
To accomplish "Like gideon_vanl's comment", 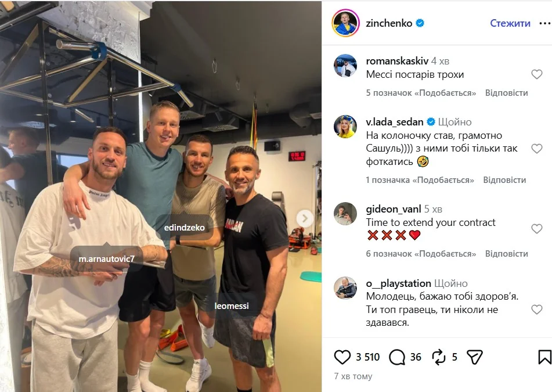I will [x=536, y=229].
